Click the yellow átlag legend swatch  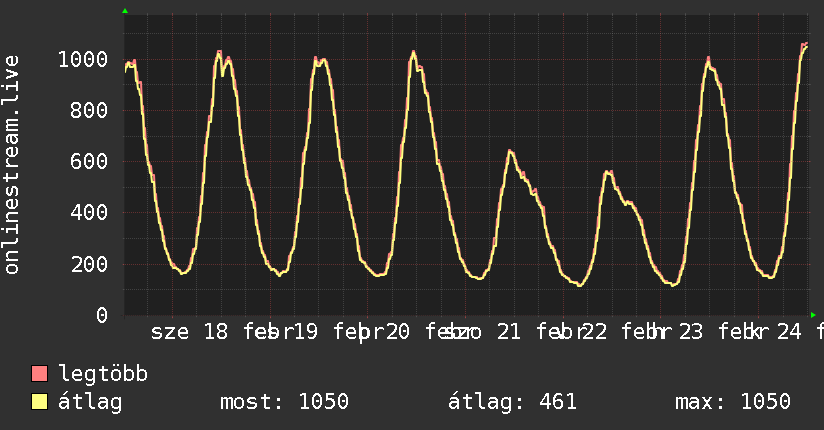point(39,401)
